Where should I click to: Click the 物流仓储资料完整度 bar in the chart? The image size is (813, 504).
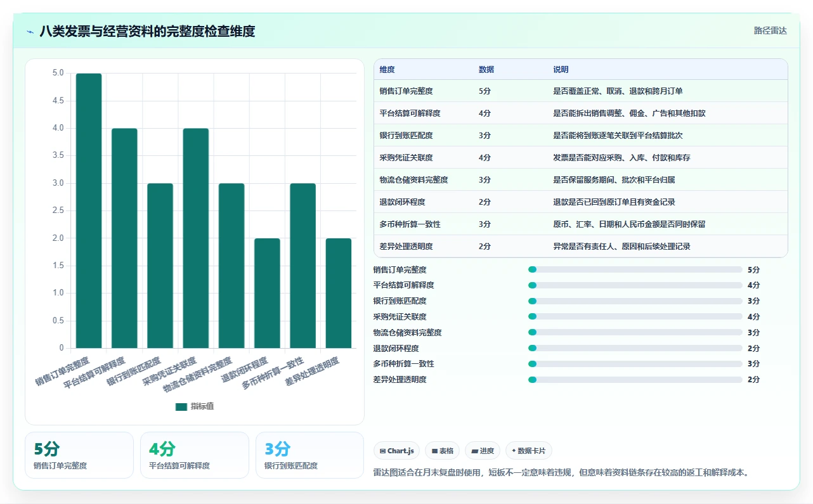tap(231, 266)
